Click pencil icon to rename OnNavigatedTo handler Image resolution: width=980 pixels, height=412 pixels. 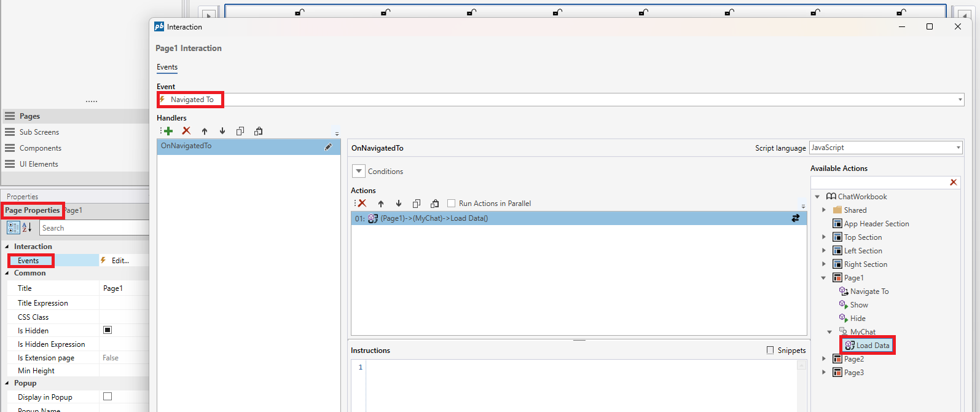[328, 146]
